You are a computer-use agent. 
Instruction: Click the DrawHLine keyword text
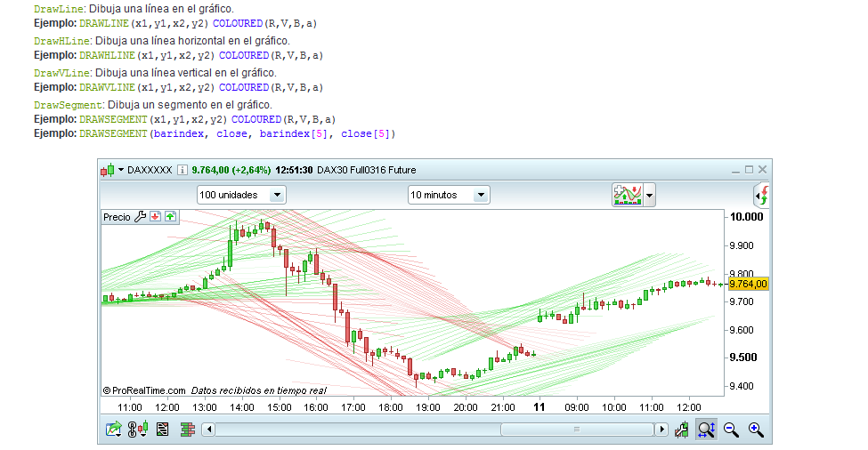pyautogui.click(x=62, y=42)
